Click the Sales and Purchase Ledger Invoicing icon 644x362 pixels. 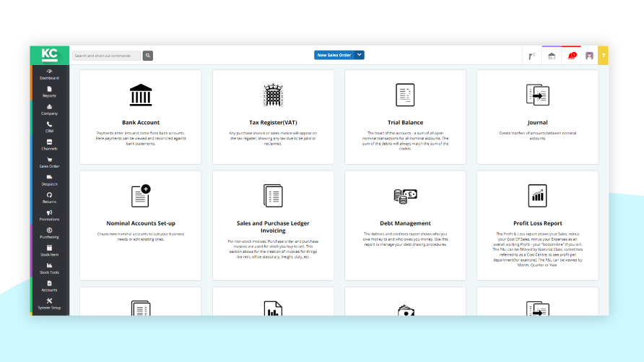click(273, 196)
